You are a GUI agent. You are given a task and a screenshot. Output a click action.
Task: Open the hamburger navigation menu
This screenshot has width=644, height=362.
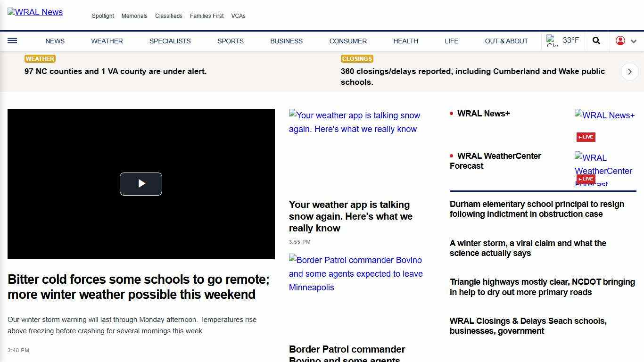click(12, 41)
